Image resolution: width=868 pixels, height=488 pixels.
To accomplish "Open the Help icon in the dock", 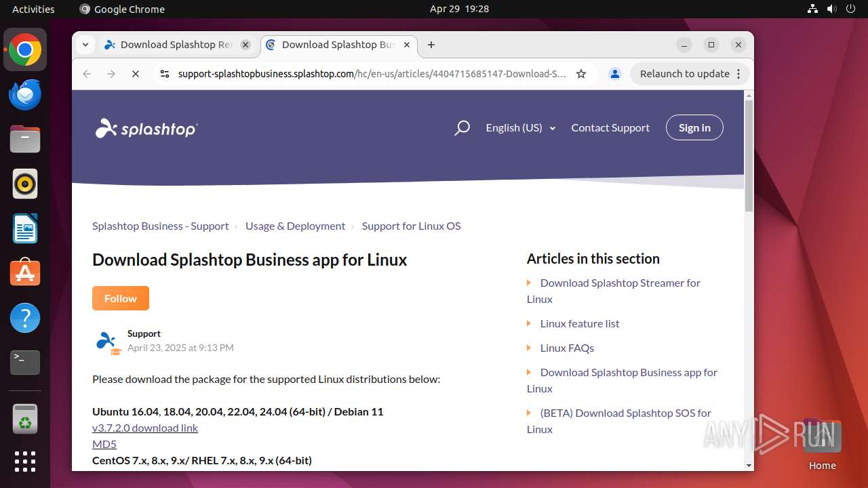I will (25, 318).
